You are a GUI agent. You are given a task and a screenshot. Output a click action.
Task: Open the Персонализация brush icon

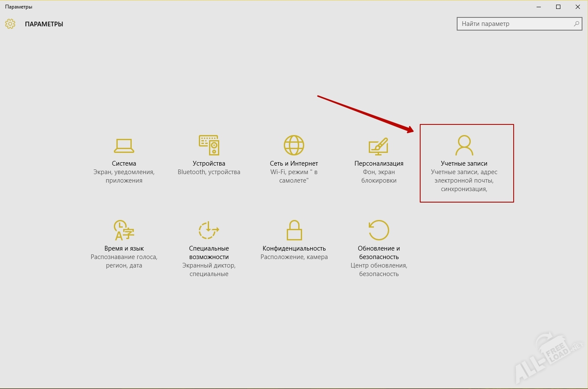pos(379,146)
